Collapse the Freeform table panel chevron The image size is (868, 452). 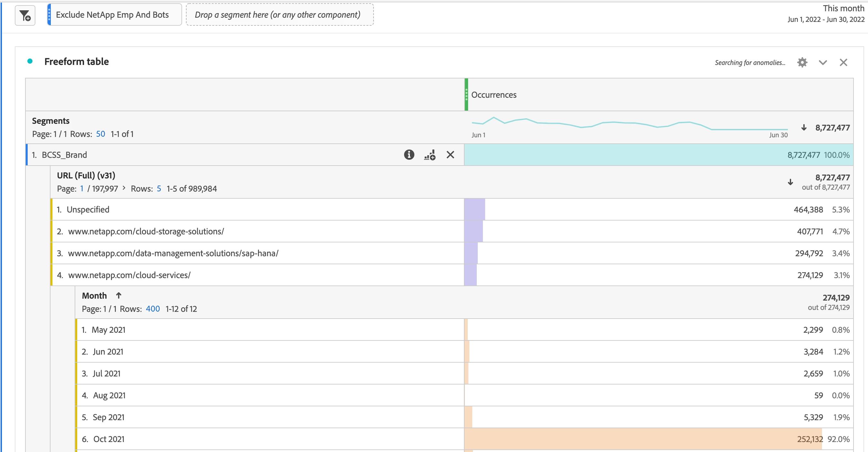(x=823, y=63)
